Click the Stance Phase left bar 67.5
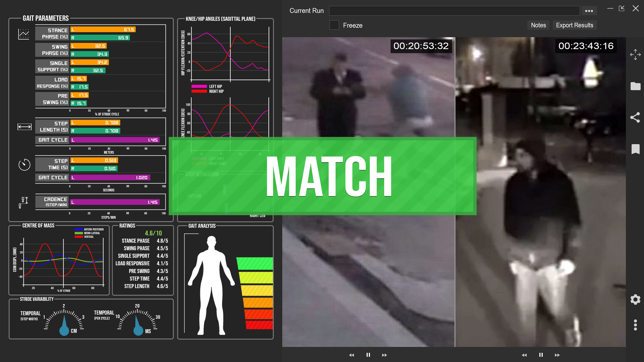The height and width of the screenshot is (362, 644). point(103,29)
